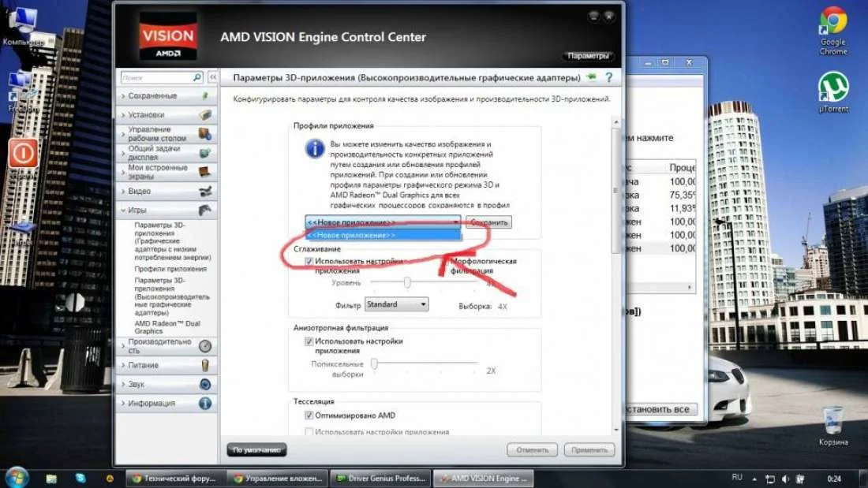Open help via question mark icon
Image resolution: width=868 pixels, height=488 pixels.
point(609,77)
